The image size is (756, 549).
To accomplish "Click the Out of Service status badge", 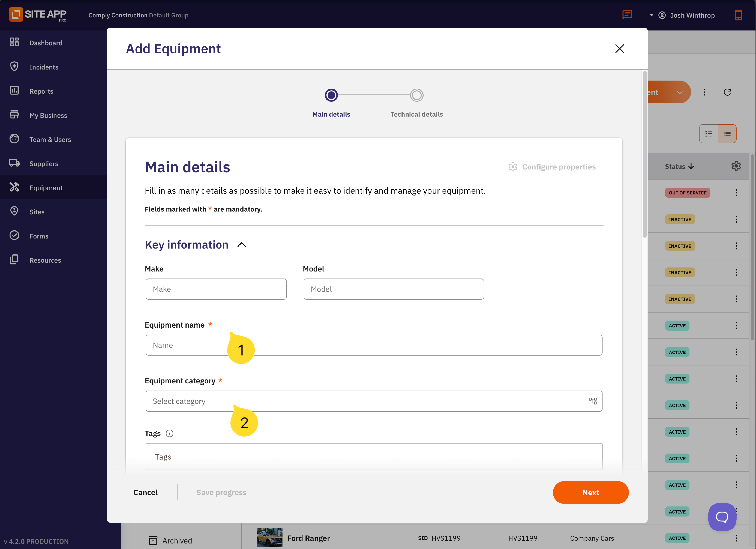I will (x=687, y=193).
